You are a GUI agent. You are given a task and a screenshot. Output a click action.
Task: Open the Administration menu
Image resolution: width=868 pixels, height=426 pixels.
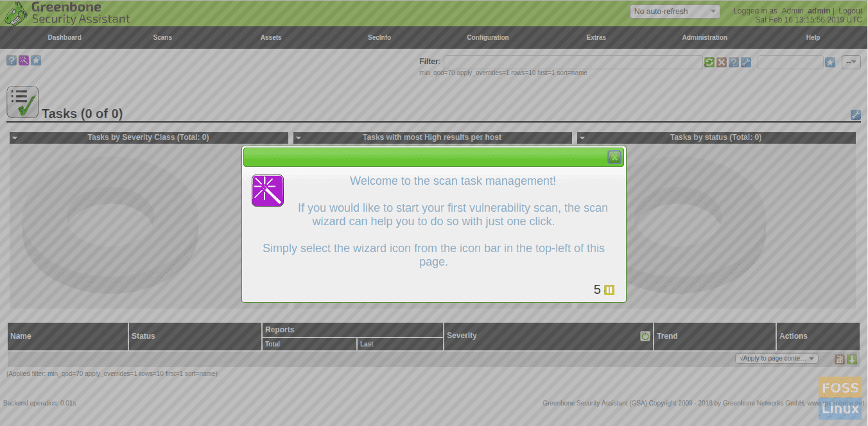coord(704,37)
